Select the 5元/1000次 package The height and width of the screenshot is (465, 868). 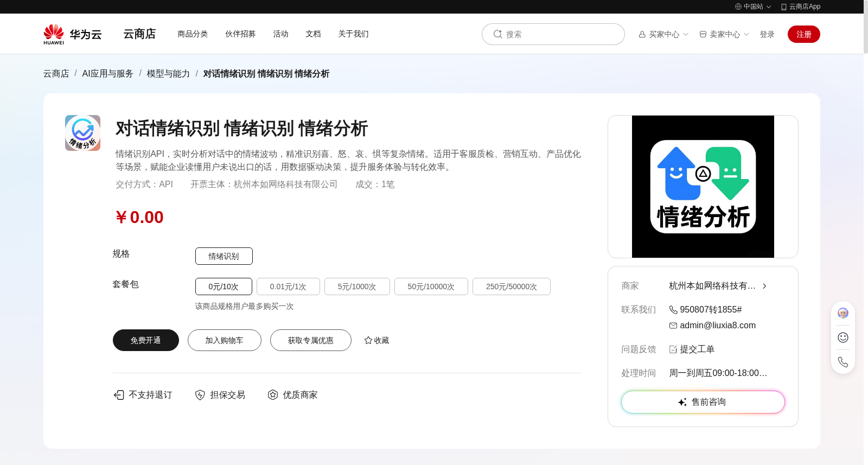pos(357,286)
